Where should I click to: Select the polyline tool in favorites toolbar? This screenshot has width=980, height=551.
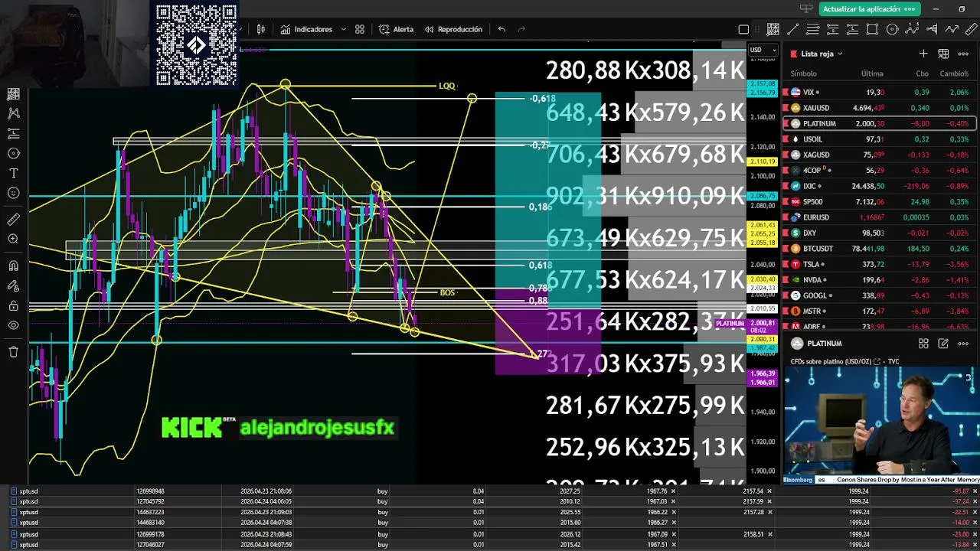point(952,30)
